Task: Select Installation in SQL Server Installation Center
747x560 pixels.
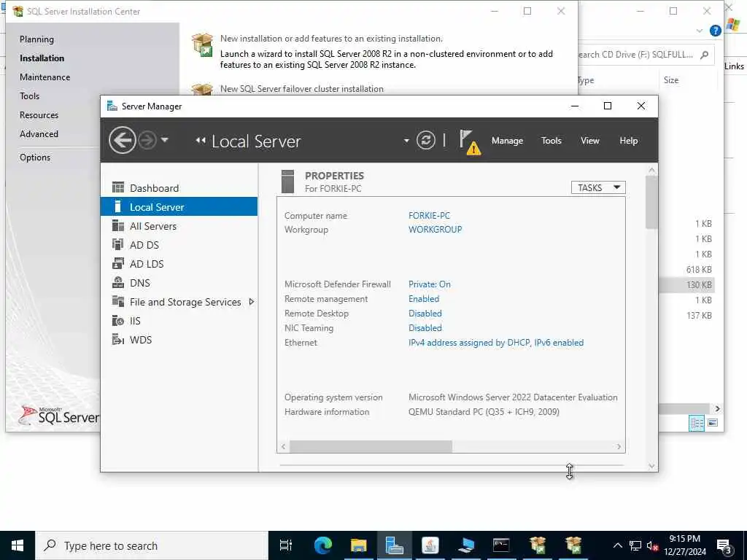Action: [42, 58]
